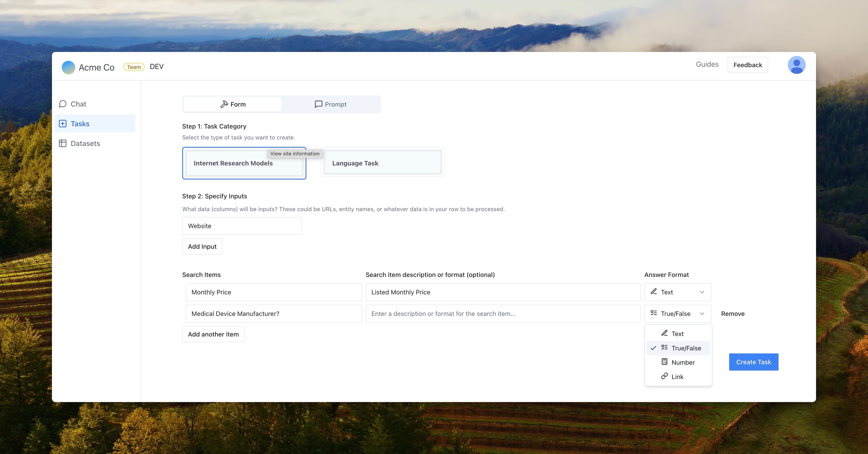This screenshot has width=868, height=454.
Task: Click the Website input field
Action: point(242,226)
